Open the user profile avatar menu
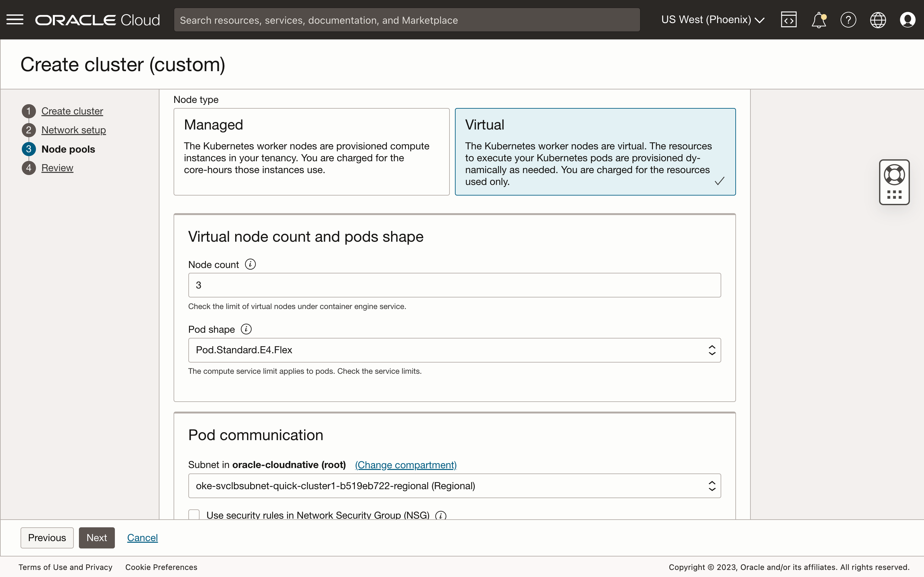Viewport: 924px width, 577px height. pyautogui.click(x=908, y=20)
